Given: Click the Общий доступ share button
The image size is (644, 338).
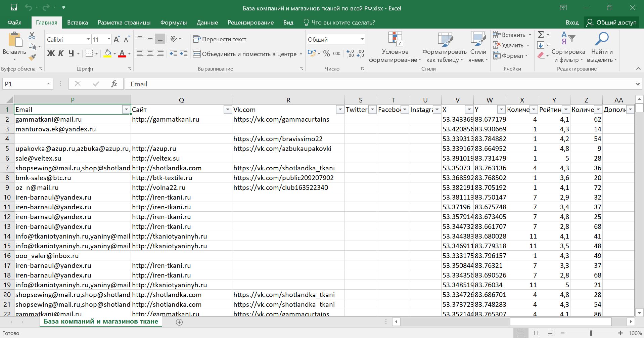Looking at the screenshot, I should point(611,23).
